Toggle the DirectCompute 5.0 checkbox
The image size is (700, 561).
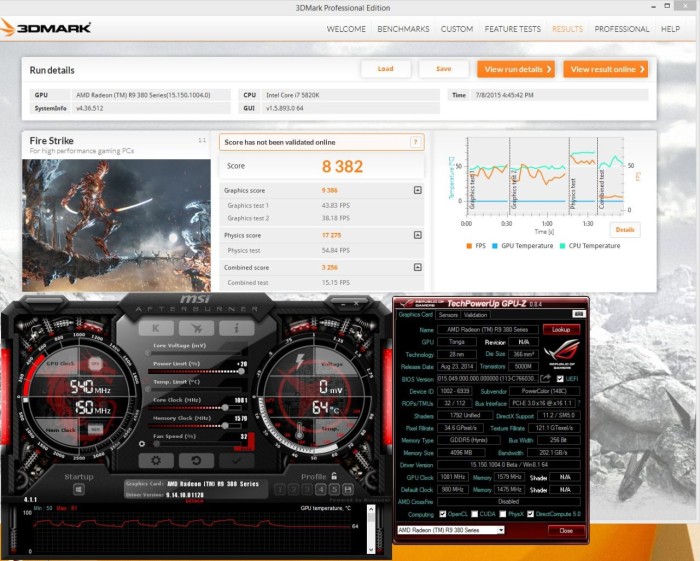pyautogui.click(x=530, y=514)
